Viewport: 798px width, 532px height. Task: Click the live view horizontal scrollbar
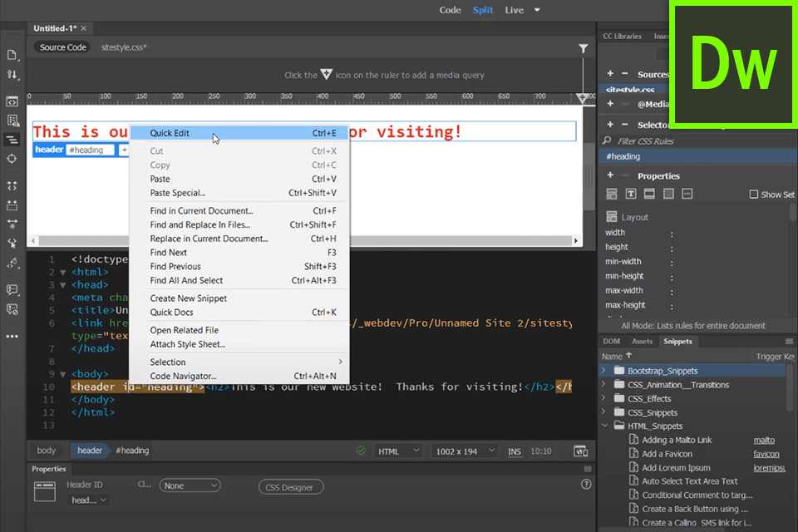pyautogui.click(x=304, y=240)
